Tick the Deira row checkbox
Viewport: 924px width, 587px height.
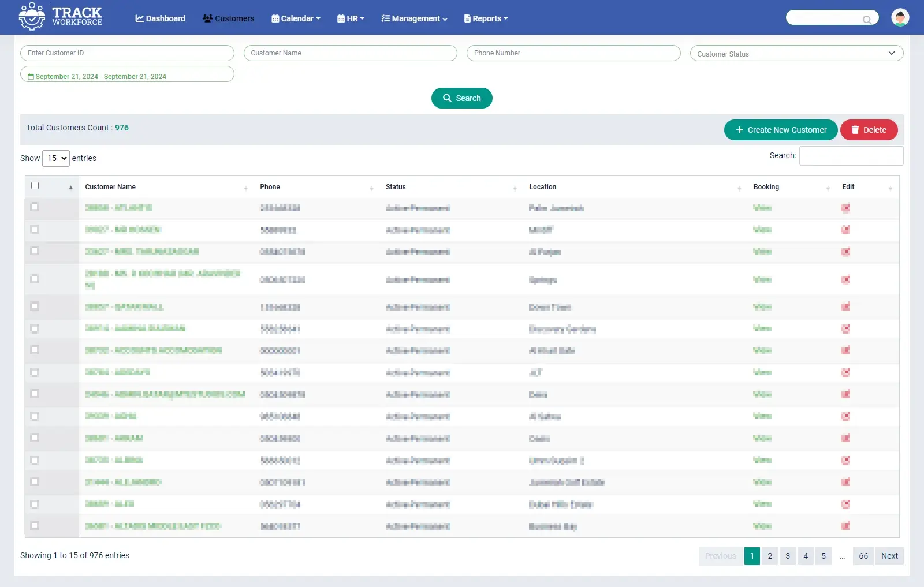click(35, 394)
